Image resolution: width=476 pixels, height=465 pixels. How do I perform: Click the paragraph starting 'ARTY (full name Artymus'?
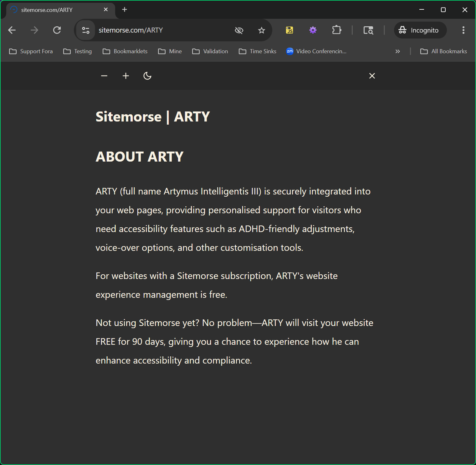233,220
